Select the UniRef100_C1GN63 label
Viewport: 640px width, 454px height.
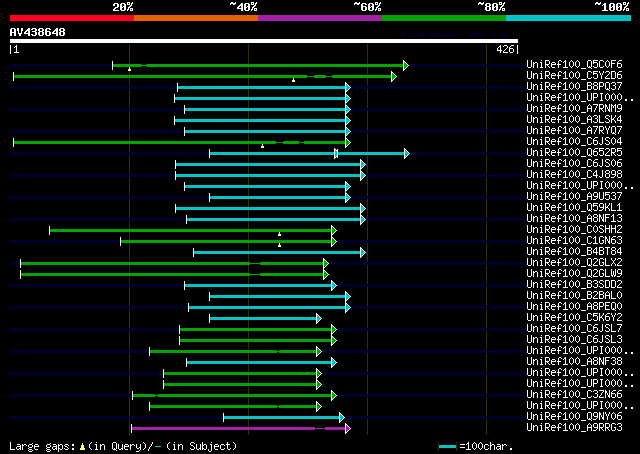tap(574, 241)
